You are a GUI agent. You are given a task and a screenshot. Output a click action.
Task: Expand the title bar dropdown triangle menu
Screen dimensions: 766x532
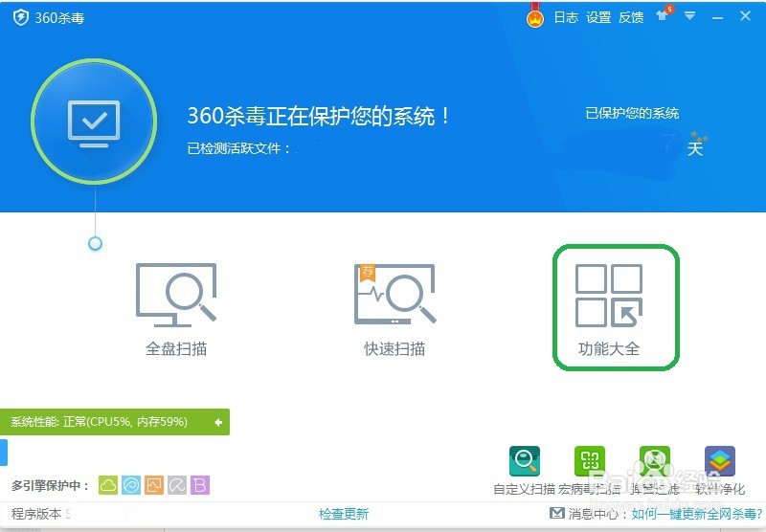689,16
